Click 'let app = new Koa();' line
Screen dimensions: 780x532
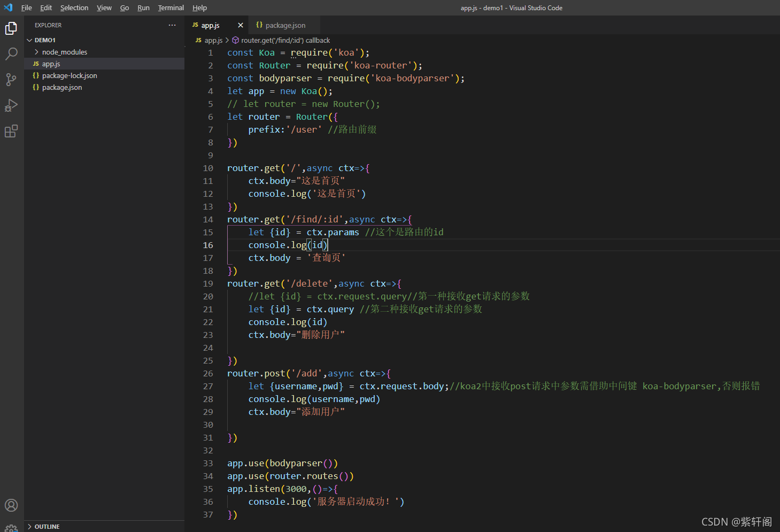click(280, 91)
